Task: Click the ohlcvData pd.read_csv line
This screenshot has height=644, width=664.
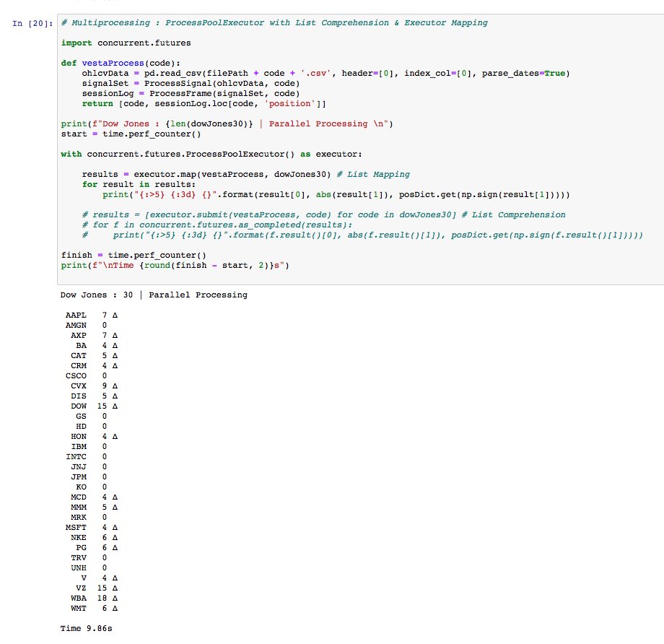Action: (x=326, y=74)
